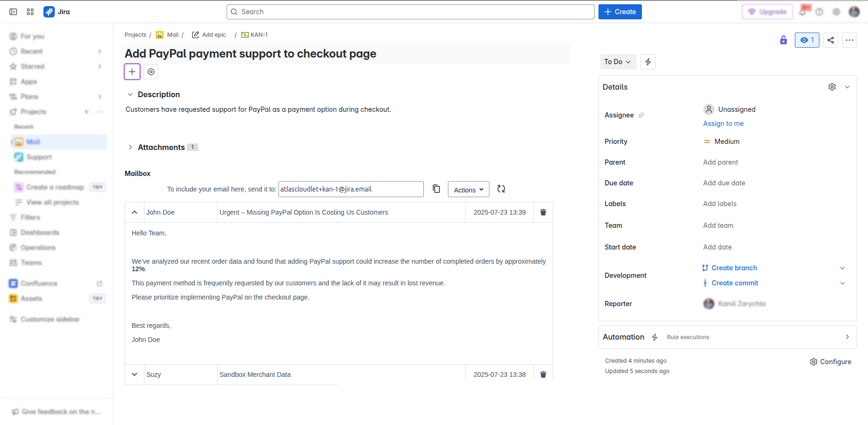The width and height of the screenshot is (868, 425).
Task: Click the Upgrade button
Action: (x=767, y=12)
